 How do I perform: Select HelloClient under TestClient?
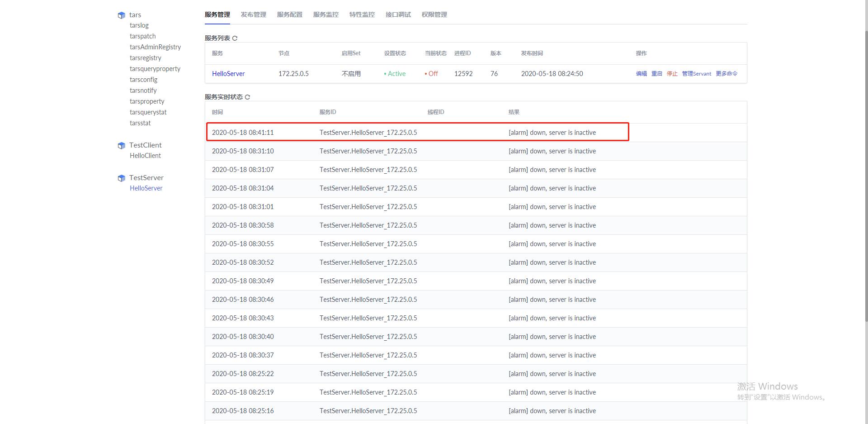[x=145, y=155]
